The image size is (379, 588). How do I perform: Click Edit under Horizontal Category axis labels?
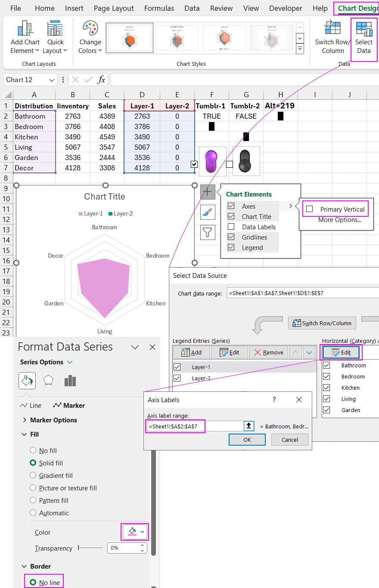[341, 352]
